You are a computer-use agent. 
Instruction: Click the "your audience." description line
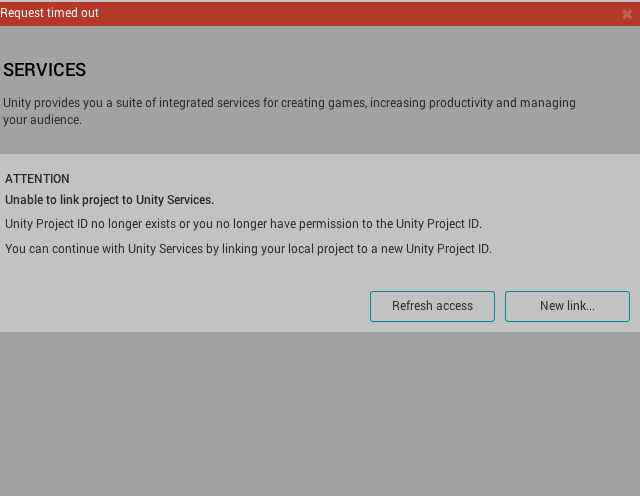[x=42, y=120]
